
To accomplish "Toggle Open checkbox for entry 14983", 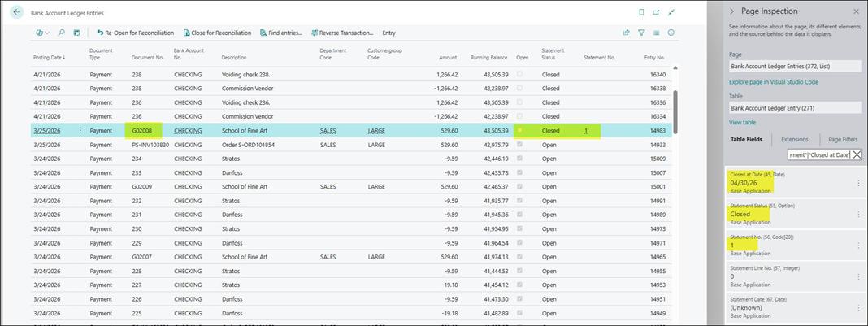I will [x=519, y=131].
